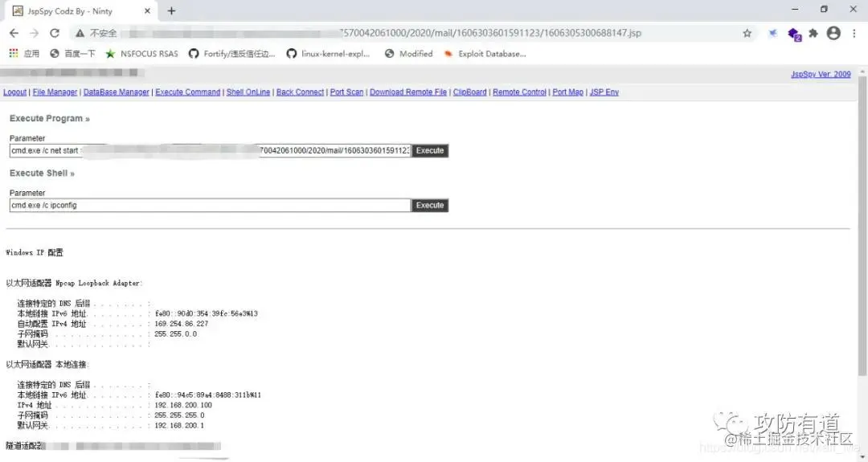Click the auto-configured address 169.254.86.227
Image resolution: width=868 pixels, height=462 pixels.
(182, 324)
